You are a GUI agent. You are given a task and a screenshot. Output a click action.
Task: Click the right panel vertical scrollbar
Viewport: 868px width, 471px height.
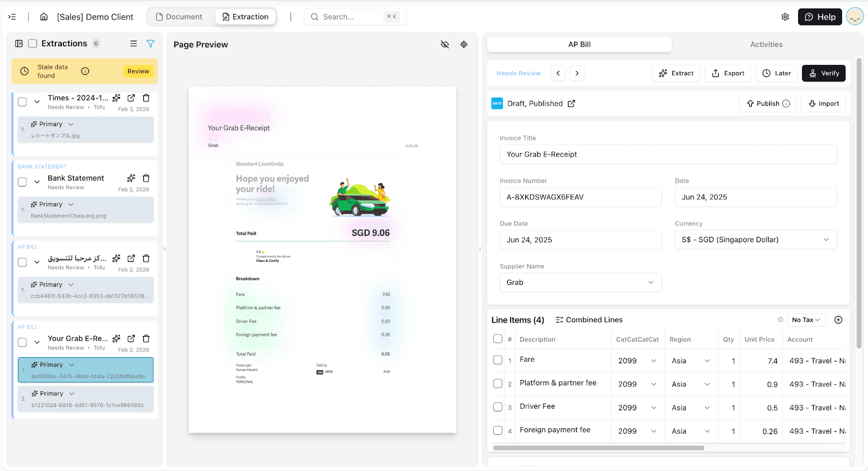click(859, 203)
